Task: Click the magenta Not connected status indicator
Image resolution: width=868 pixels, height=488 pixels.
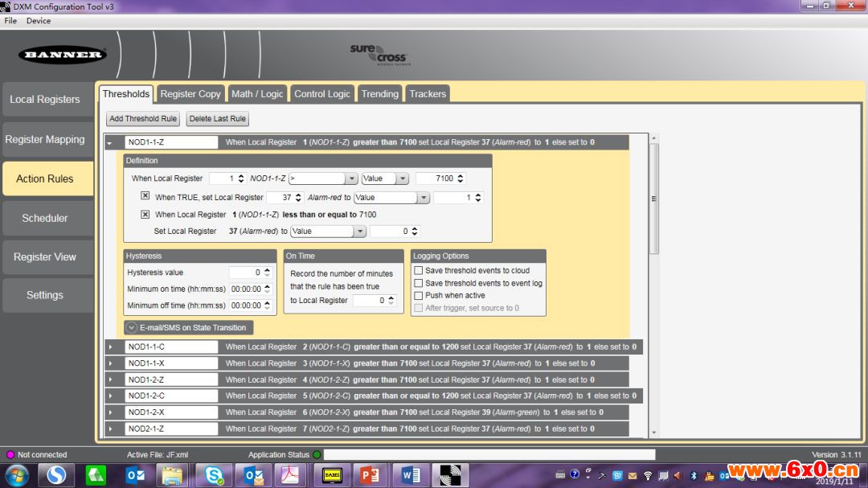Action: click(10, 455)
